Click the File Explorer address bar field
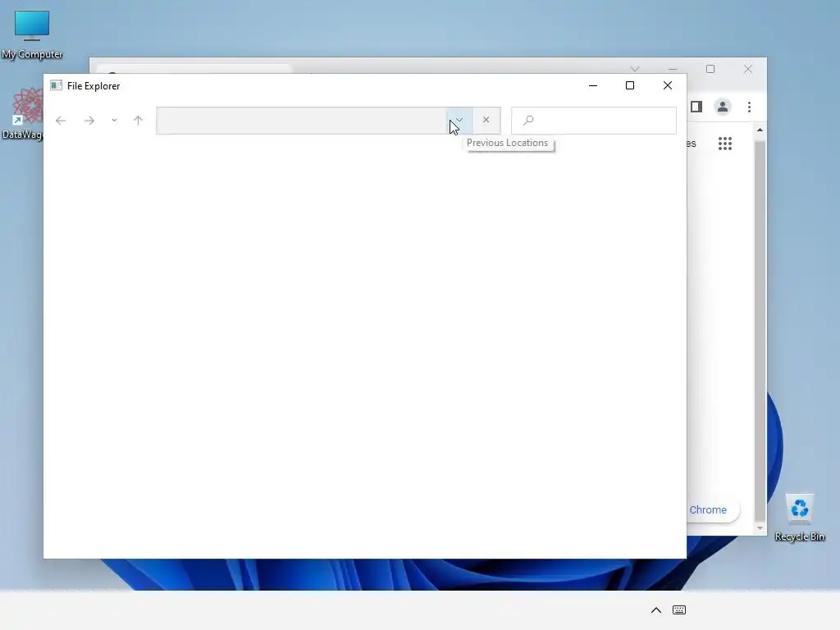Image resolution: width=840 pixels, height=630 pixels. pyautogui.click(x=302, y=121)
